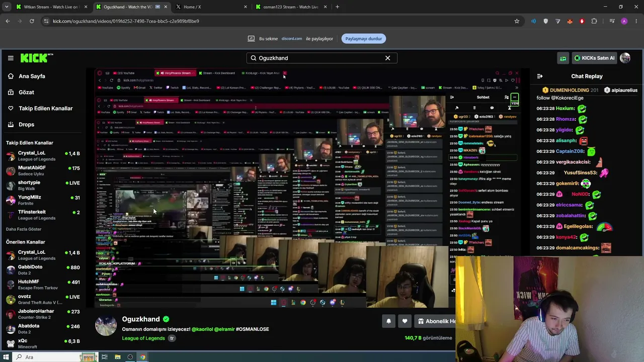This screenshot has width=644, height=362.
Task: Switch to the osman123 Stream tab
Action: click(291, 7)
